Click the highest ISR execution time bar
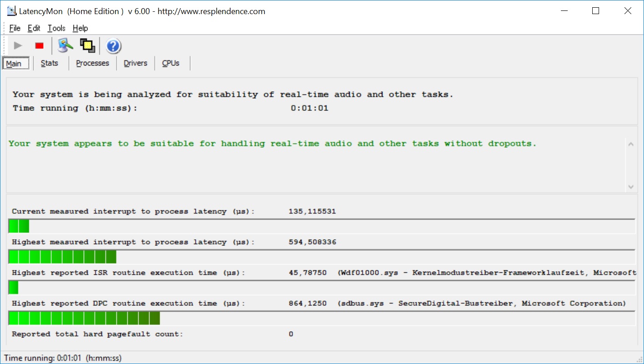 322,287
